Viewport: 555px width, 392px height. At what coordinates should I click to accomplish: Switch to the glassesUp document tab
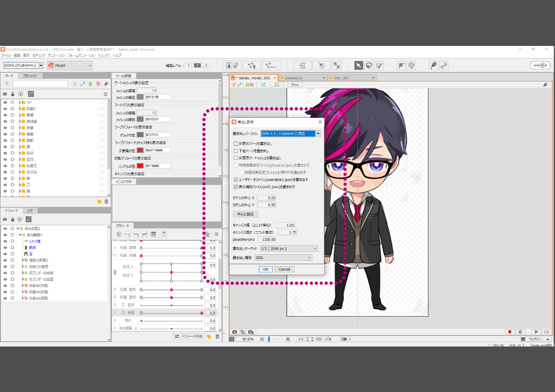302,78
